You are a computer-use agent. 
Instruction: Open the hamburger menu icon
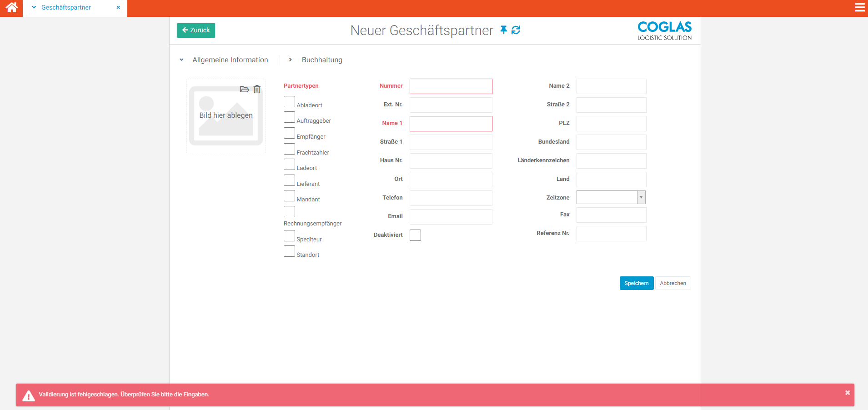point(859,8)
